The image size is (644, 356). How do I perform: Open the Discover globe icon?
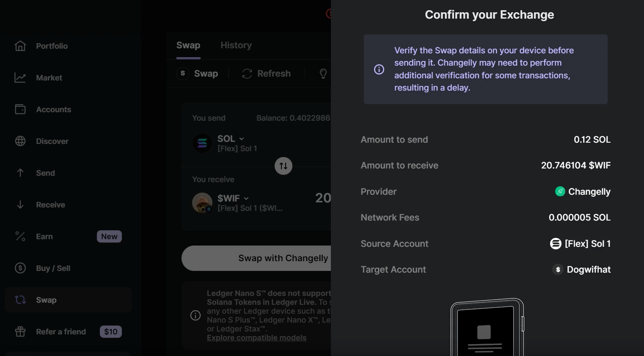click(x=20, y=141)
